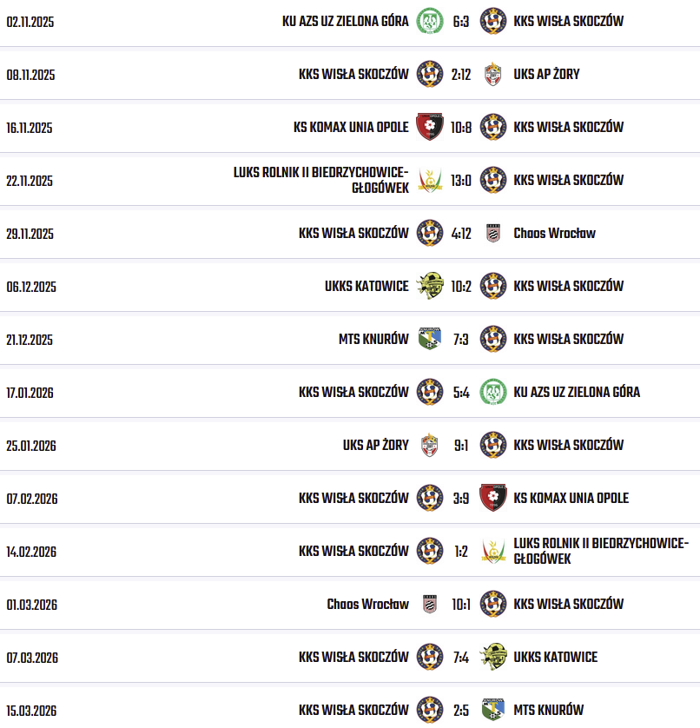Click MTS Knurów crest in 15.03.2026 match
This screenshot has height=728, width=700.
492,709
